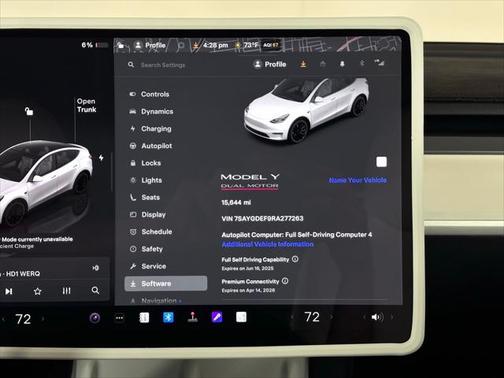504x378 pixels.
Task: Open Bluetooth app in bottom bar
Action: [x=168, y=317]
